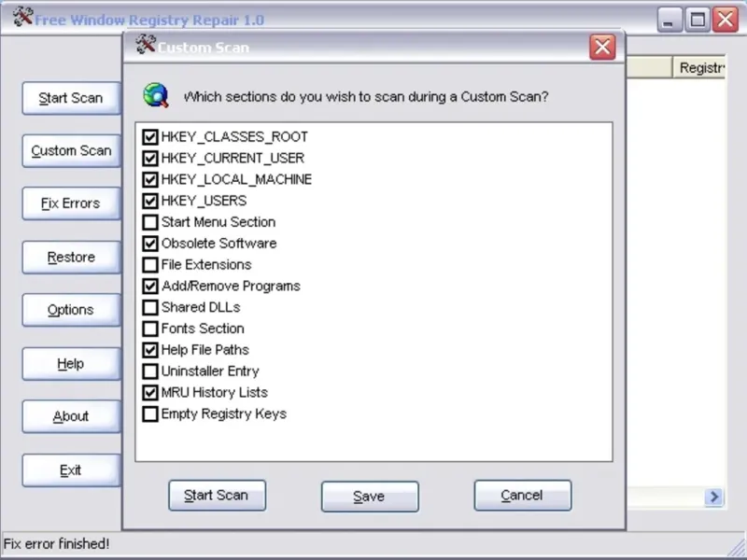747x560 pixels.
Task: Uncheck HKEY_CLASSES_ROOT checkbox
Action: click(x=150, y=137)
